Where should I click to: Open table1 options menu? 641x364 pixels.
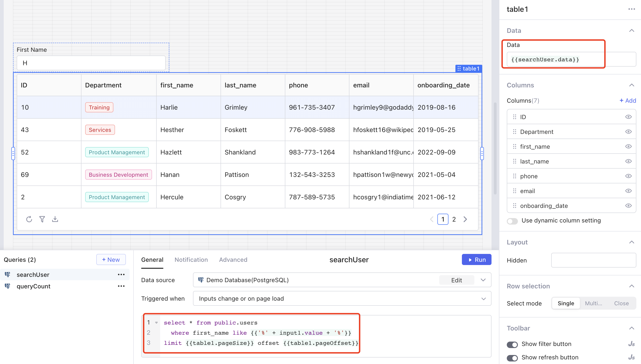632,9
